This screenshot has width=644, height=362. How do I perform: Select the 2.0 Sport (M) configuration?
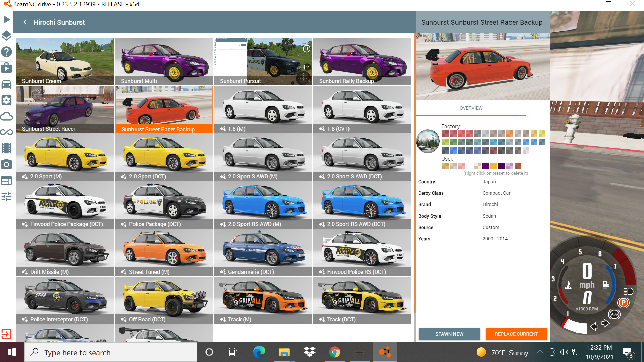coord(65,157)
